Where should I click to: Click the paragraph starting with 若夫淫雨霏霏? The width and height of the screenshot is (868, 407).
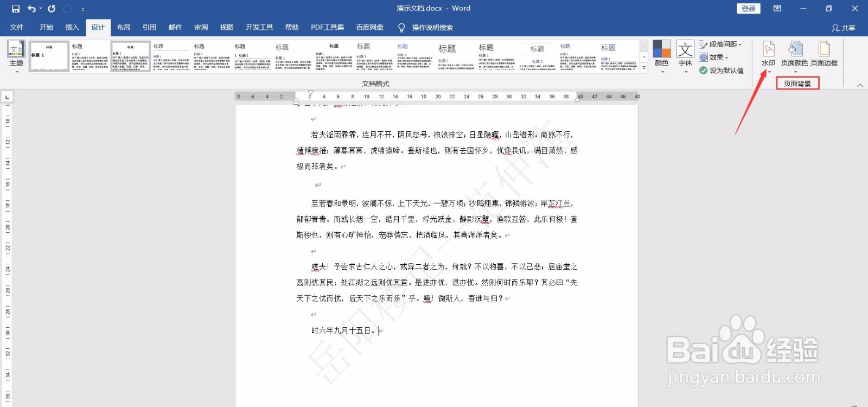[437, 150]
